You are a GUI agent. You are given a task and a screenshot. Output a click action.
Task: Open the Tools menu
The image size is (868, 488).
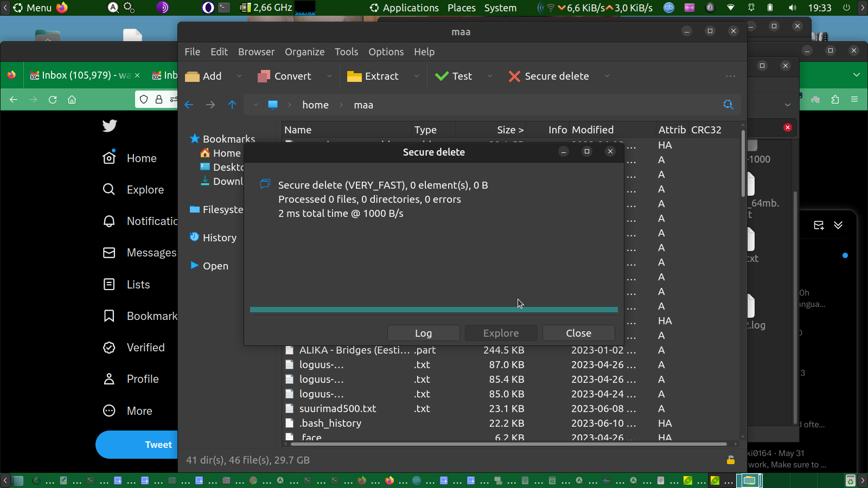coord(346,52)
